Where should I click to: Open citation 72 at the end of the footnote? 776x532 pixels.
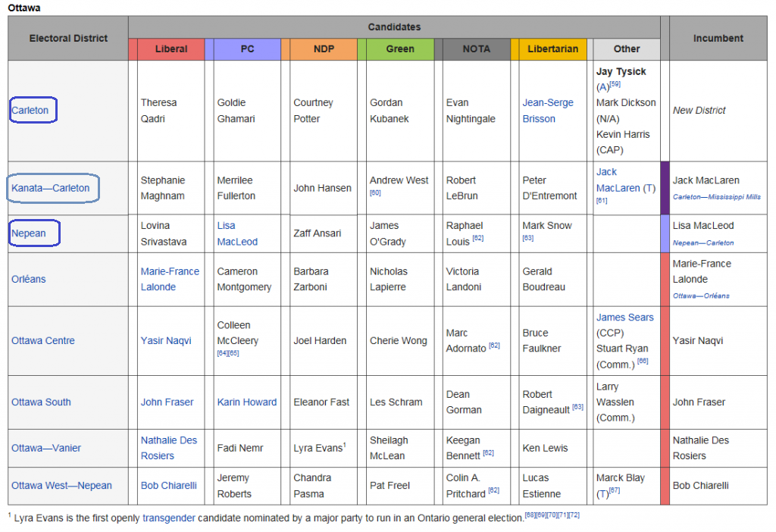click(574, 515)
